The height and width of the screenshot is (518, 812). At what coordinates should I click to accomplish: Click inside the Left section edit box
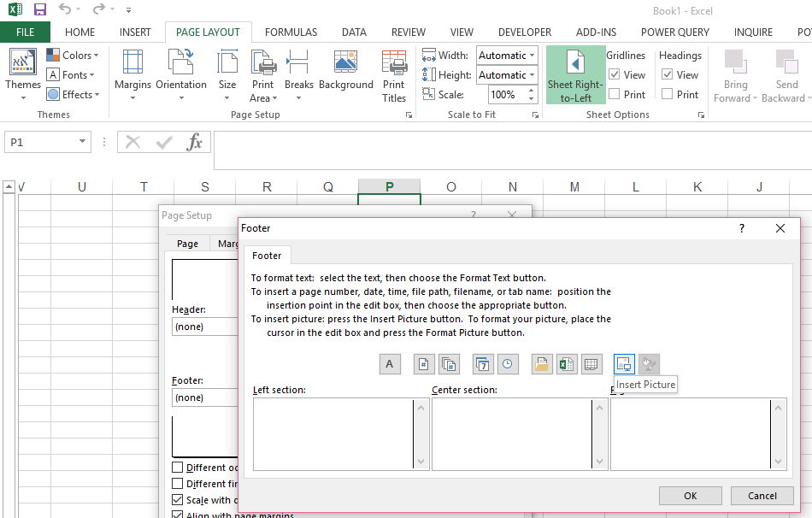[333, 434]
